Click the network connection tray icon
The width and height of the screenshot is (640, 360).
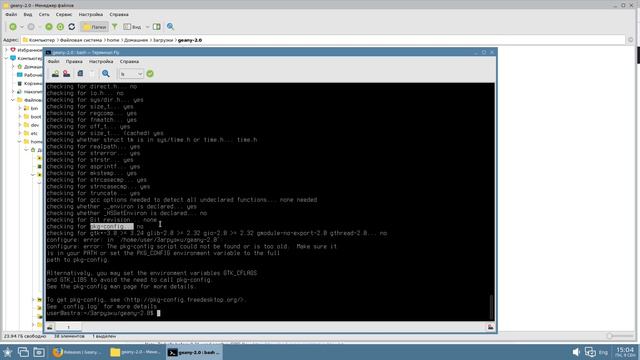pyautogui.click(x=590, y=352)
